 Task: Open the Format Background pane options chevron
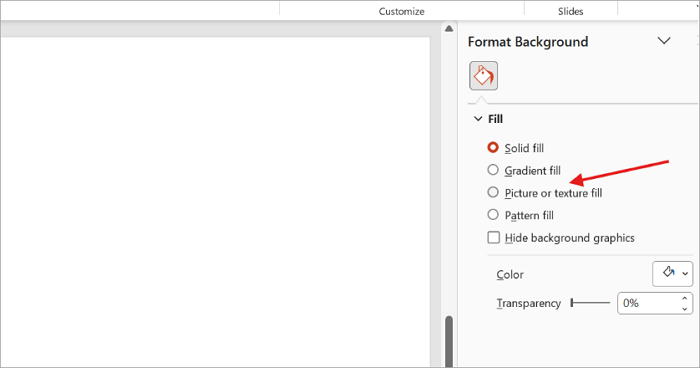click(x=664, y=41)
